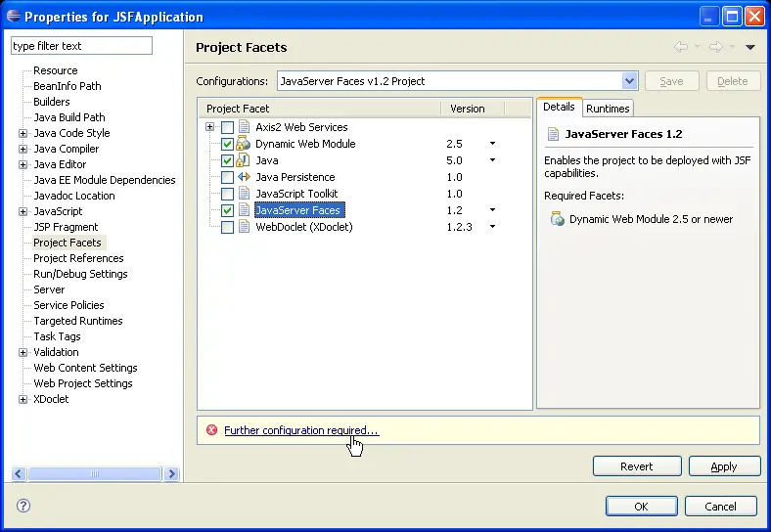
Task: Switch to the Runtimes tab
Action: pyautogui.click(x=608, y=109)
